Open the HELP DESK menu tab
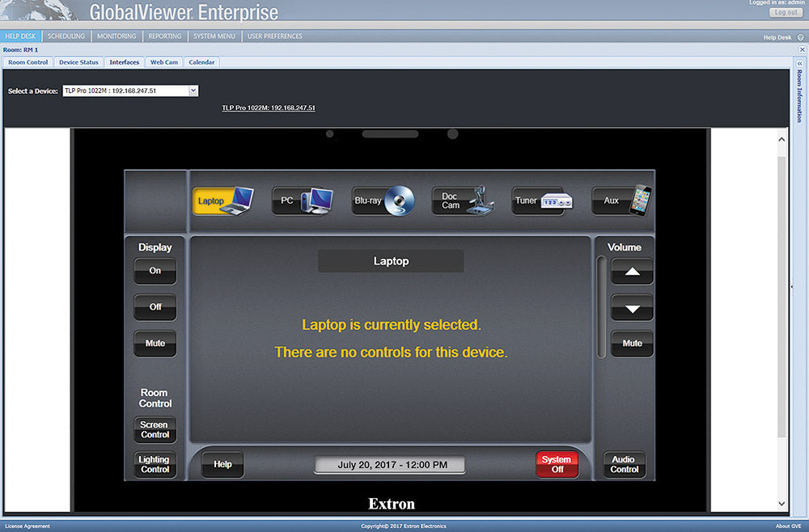Screen dimensions: 809x532 point(21,36)
